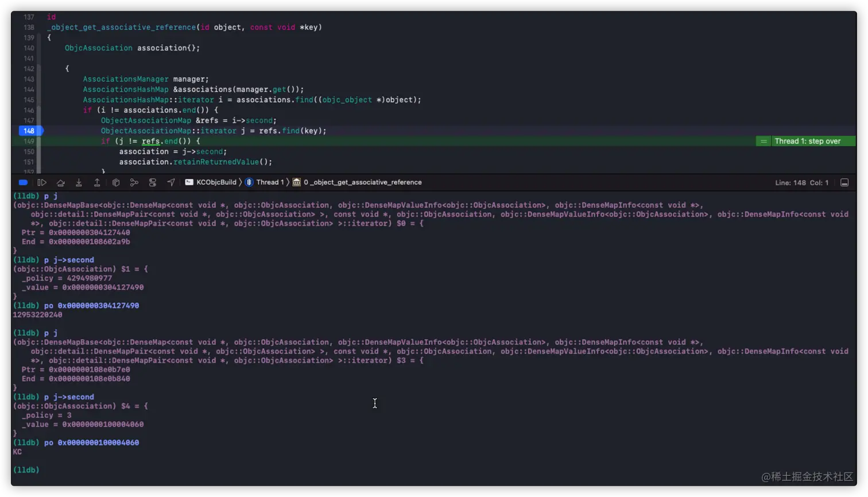Click '_object_get_associative_reference' function name in code
The height and width of the screenshot is (497, 868).
pos(122,28)
